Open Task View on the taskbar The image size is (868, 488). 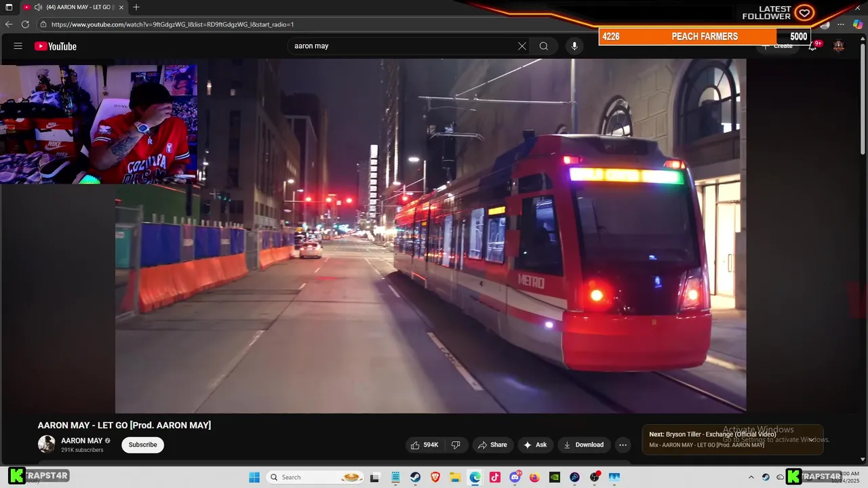pyautogui.click(x=374, y=477)
